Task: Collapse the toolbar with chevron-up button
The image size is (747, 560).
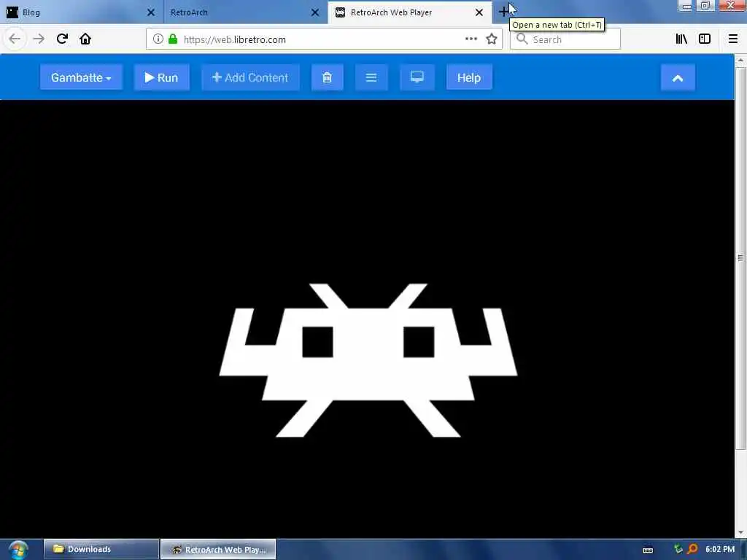Action: 678,77
